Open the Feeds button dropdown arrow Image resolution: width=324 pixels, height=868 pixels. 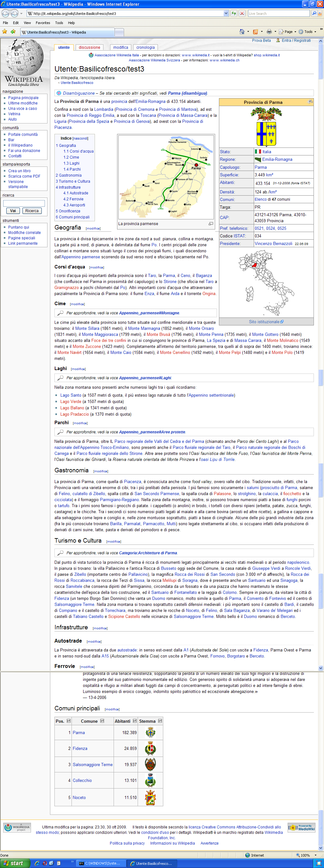(262, 32)
